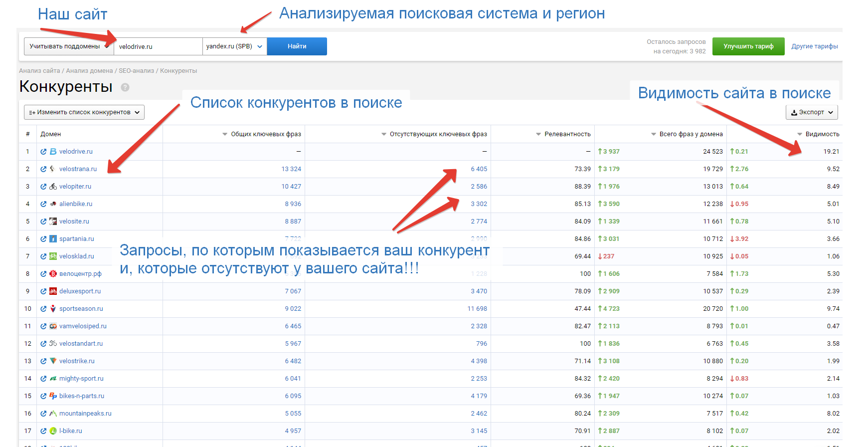Click relevance value 73.39

pos(583,169)
